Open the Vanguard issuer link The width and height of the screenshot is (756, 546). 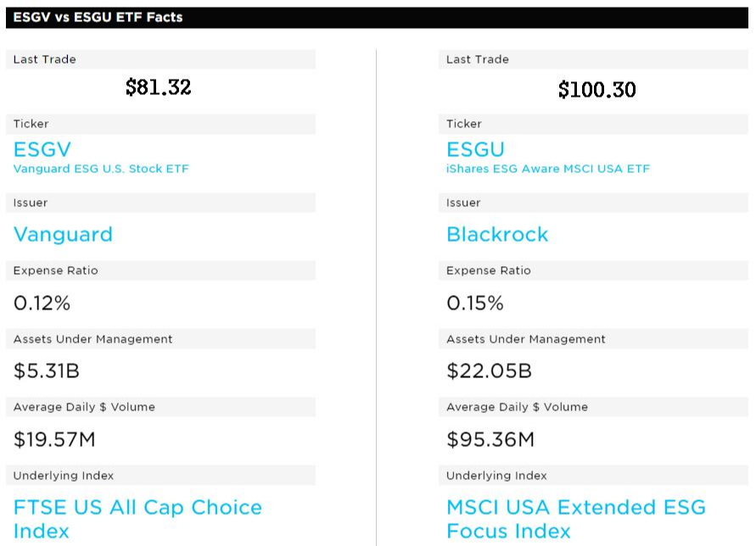(x=63, y=234)
